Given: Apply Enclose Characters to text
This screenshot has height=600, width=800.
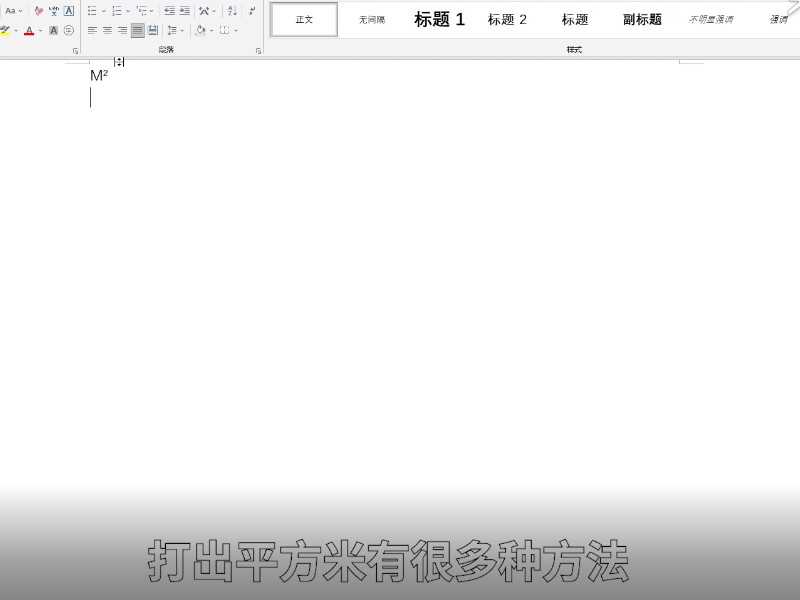Looking at the screenshot, I should (68, 30).
